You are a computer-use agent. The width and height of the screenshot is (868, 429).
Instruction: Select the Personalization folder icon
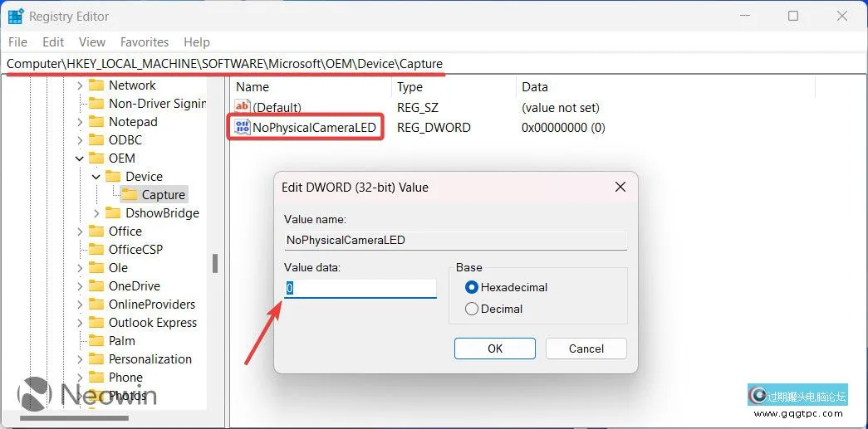(x=96, y=358)
